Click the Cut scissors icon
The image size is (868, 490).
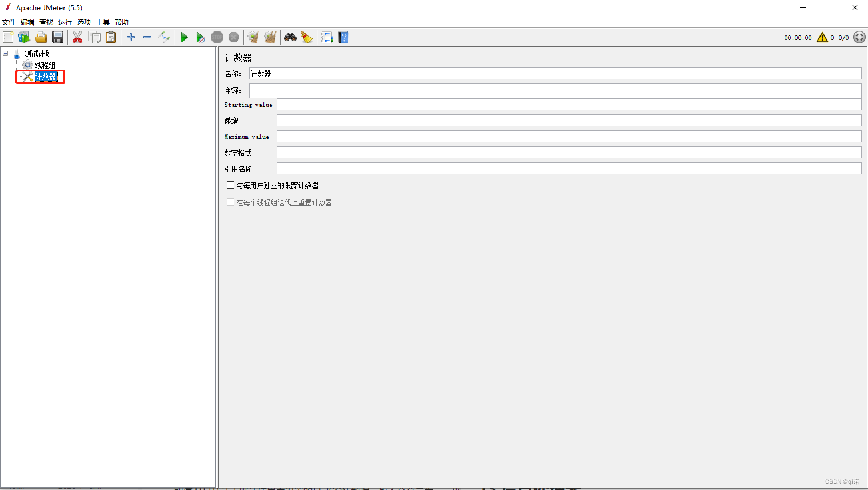tap(77, 37)
